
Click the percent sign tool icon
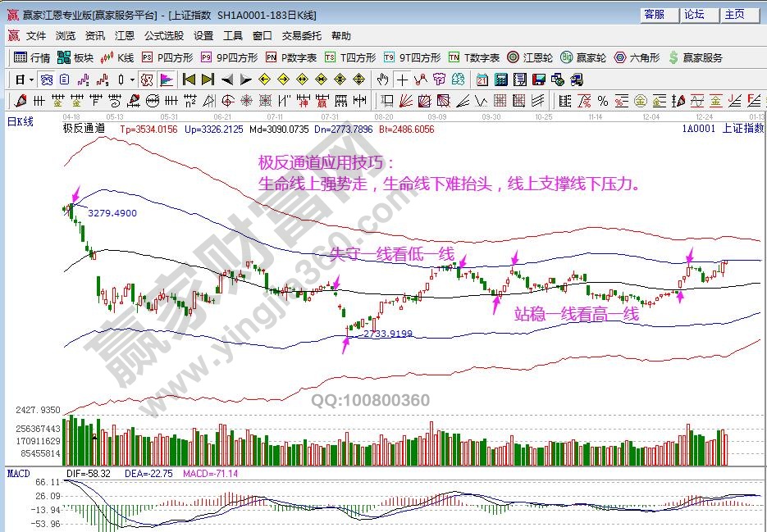click(x=603, y=101)
